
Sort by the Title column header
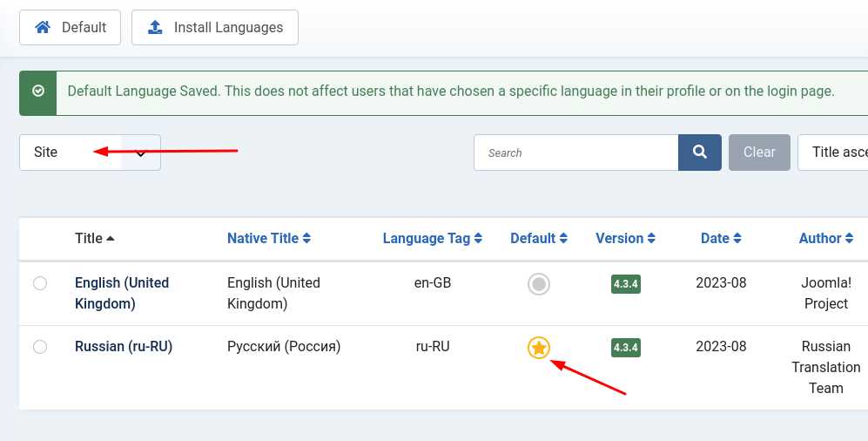95,238
